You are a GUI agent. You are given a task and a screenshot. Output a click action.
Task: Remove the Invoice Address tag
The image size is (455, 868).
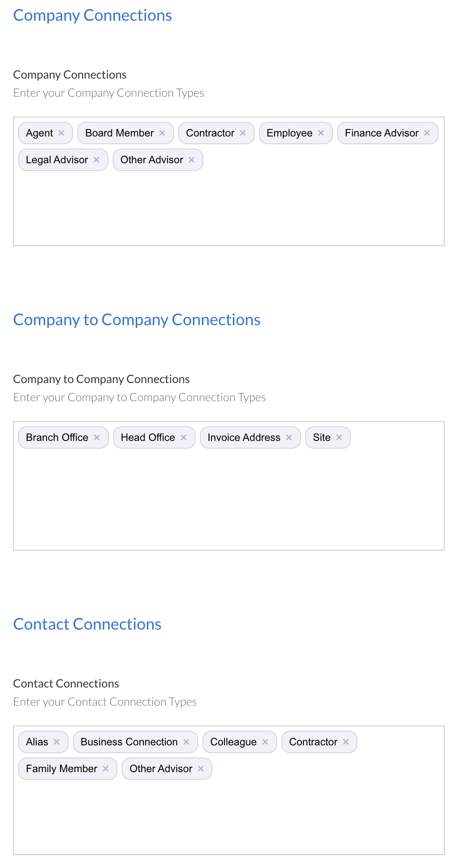pos(289,437)
